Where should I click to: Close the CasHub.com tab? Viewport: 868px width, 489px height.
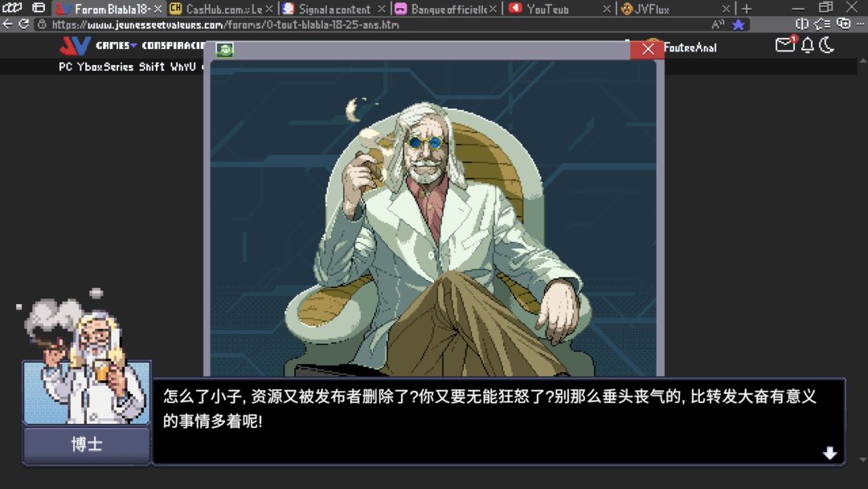click(x=269, y=9)
